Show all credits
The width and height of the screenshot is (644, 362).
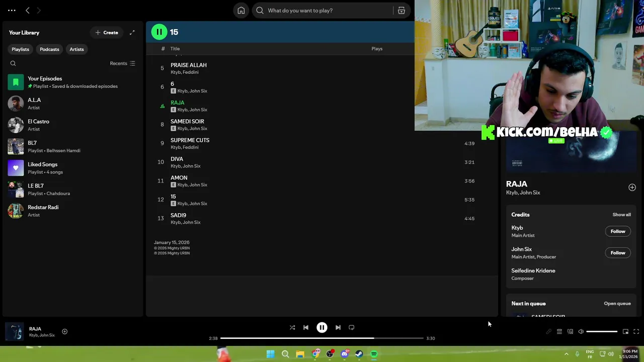pos(621,215)
